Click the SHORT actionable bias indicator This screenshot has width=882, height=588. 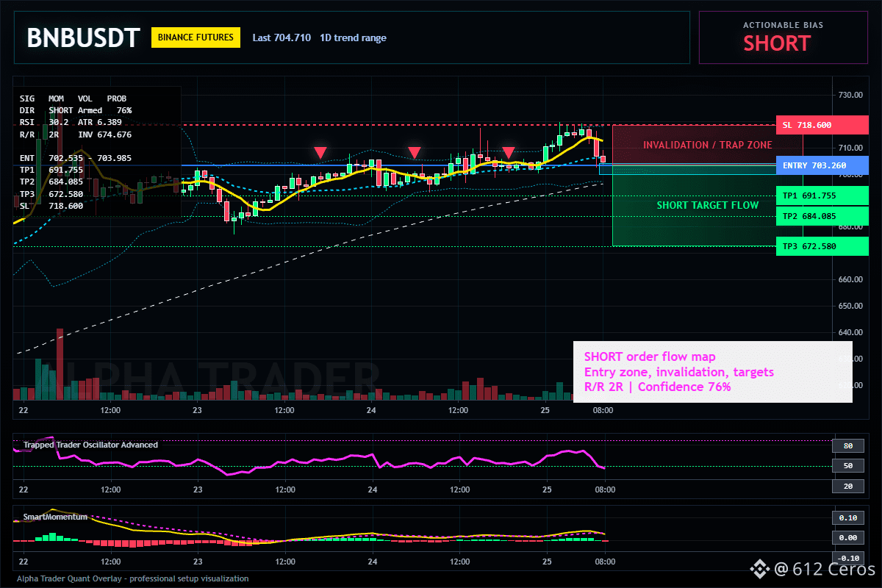pyautogui.click(x=776, y=43)
